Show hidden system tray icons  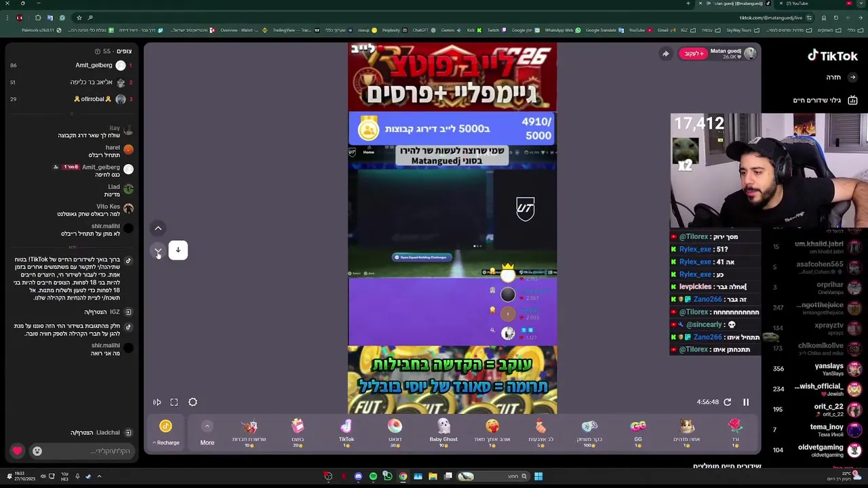click(99, 476)
